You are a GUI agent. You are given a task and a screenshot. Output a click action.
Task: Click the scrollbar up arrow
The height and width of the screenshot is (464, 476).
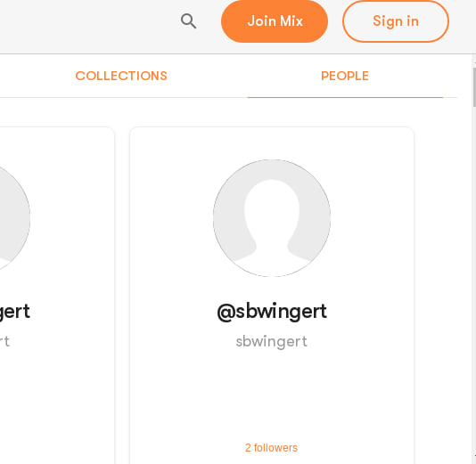click(x=474, y=61)
